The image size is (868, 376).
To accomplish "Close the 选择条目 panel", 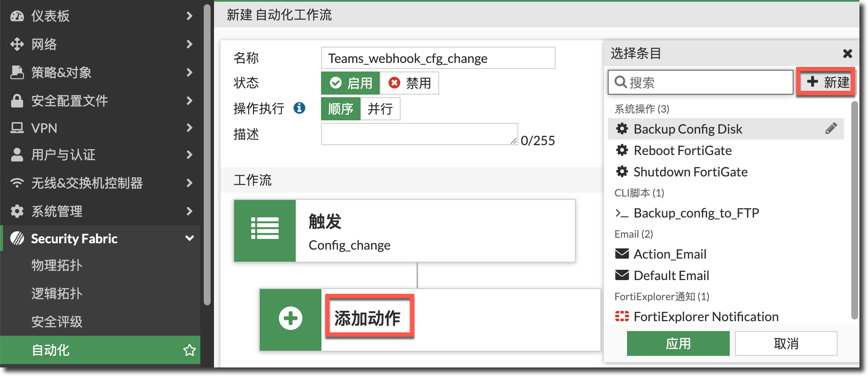I will coord(847,54).
